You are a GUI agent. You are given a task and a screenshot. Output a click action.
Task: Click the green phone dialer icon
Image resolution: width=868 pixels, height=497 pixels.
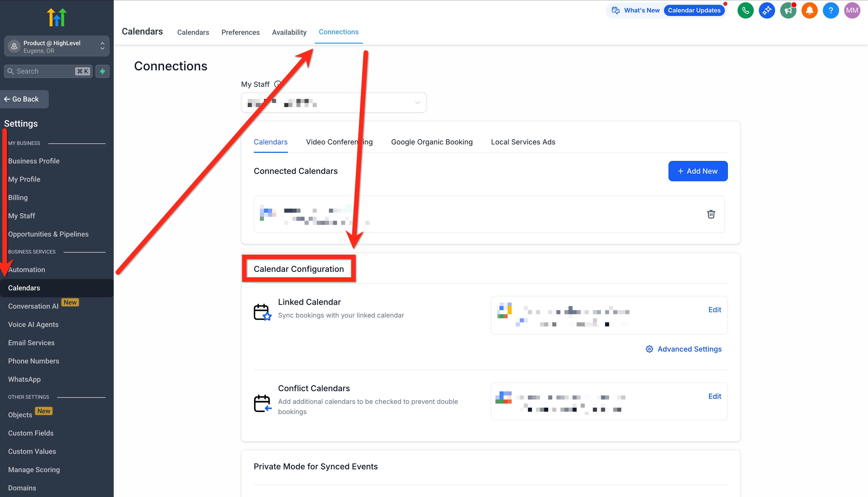745,10
